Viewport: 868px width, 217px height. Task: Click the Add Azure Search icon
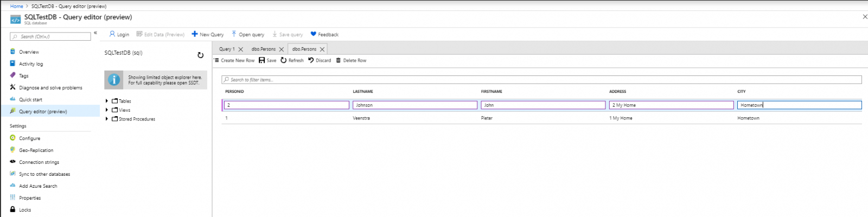point(12,186)
